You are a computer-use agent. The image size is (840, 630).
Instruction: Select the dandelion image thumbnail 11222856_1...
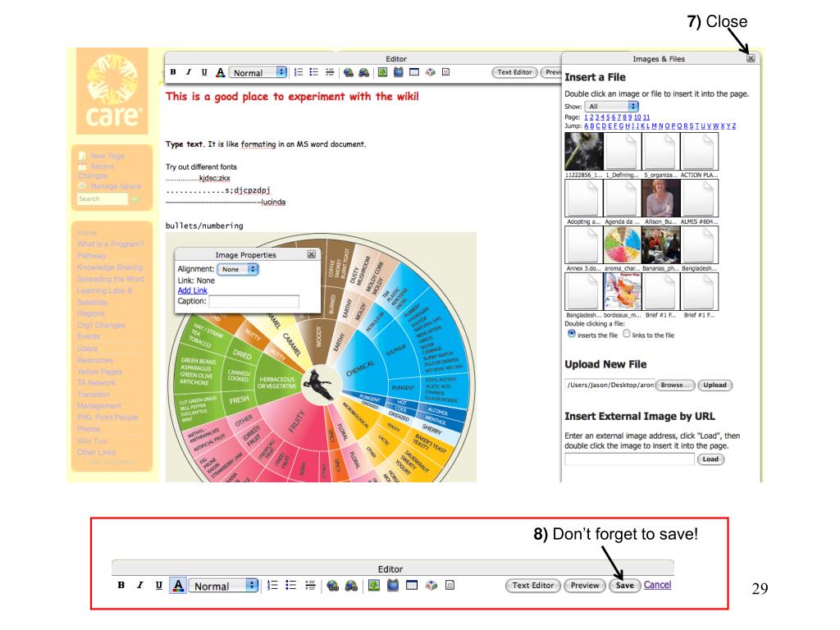tap(584, 152)
